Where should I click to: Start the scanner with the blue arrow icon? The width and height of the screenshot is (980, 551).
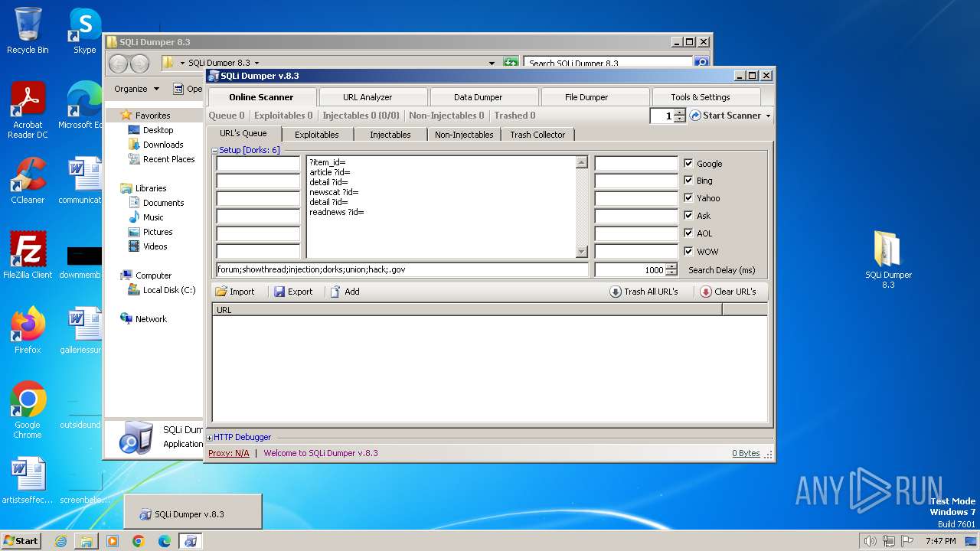click(x=695, y=116)
